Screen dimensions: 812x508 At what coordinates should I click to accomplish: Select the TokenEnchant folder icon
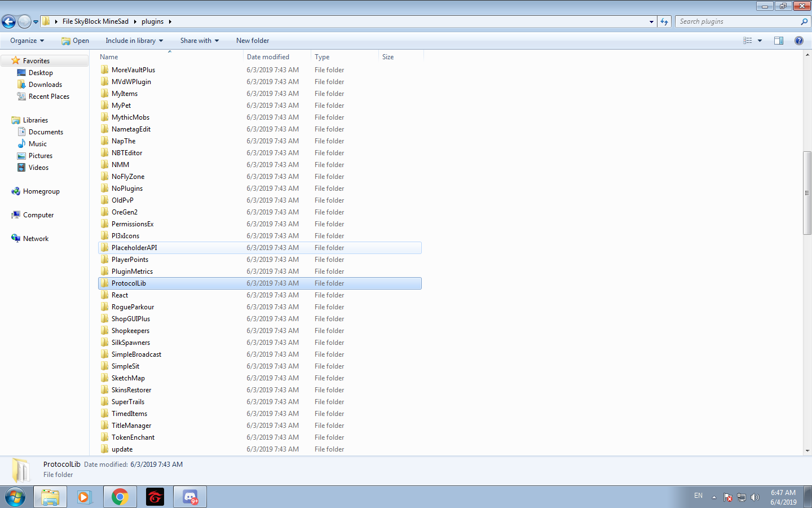click(105, 437)
